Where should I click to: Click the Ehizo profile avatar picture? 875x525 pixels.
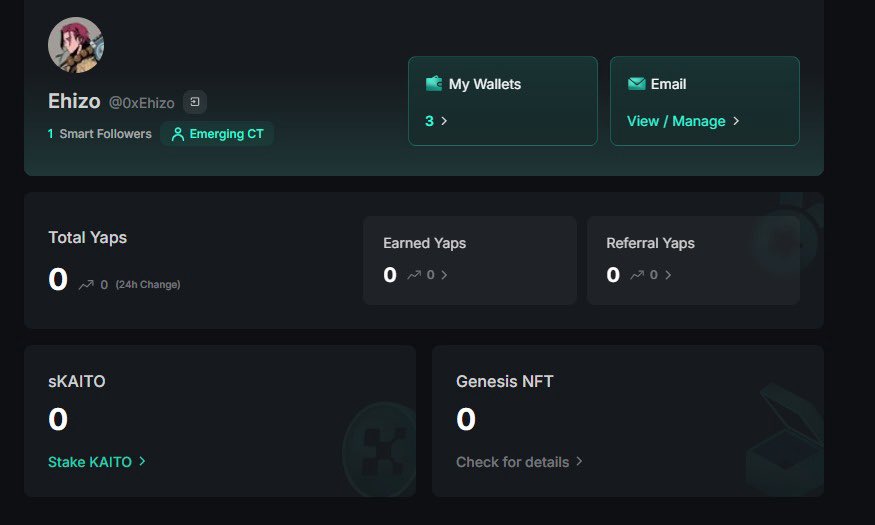point(76,45)
